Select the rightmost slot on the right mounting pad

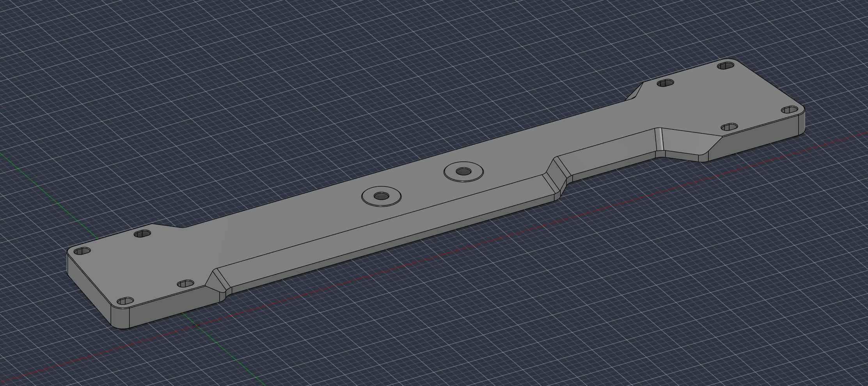[x=790, y=110]
